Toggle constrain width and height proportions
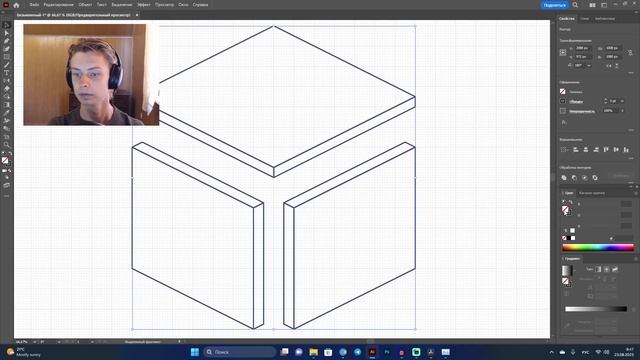Screen dimensions: 640x360 click(x=631, y=53)
